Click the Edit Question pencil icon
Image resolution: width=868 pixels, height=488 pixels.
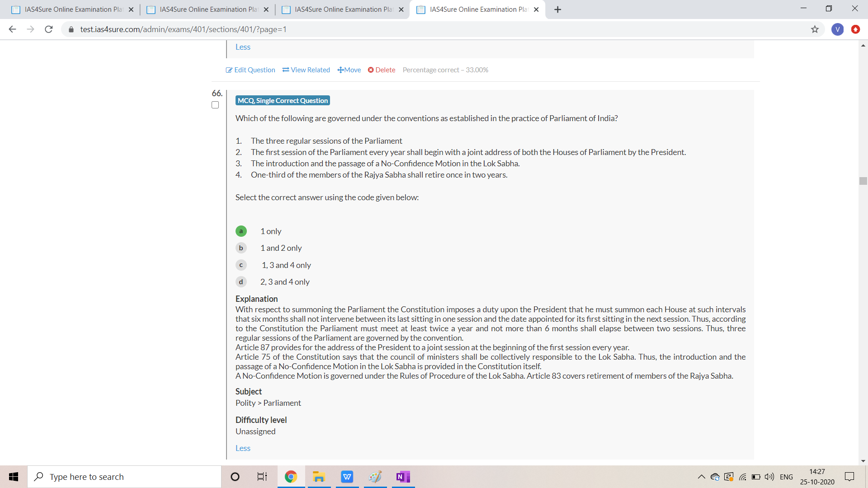(x=229, y=70)
